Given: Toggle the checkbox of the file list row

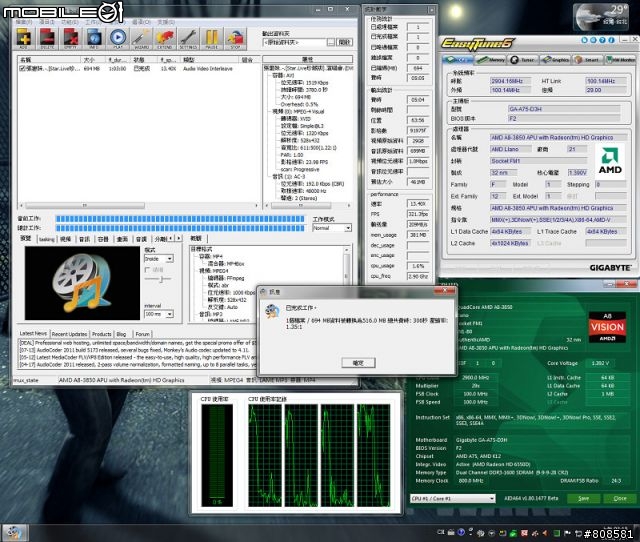Looking at the screenshot, I should (22, 69).
